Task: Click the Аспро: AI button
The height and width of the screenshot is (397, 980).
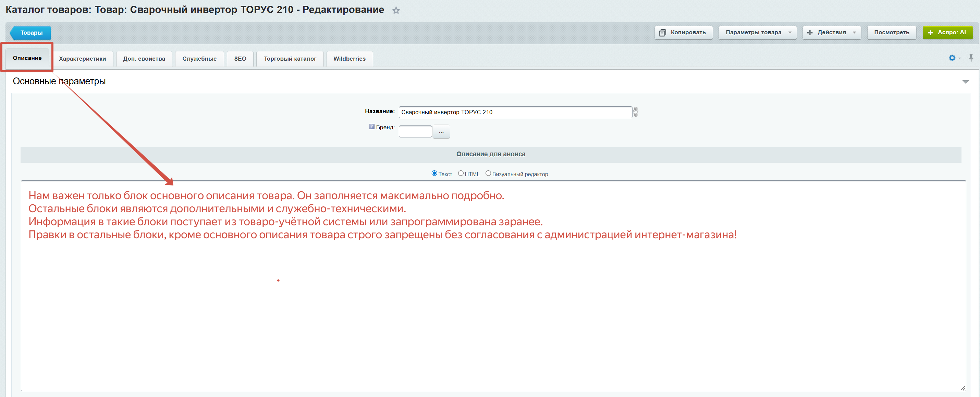Action: click(947, 33)
